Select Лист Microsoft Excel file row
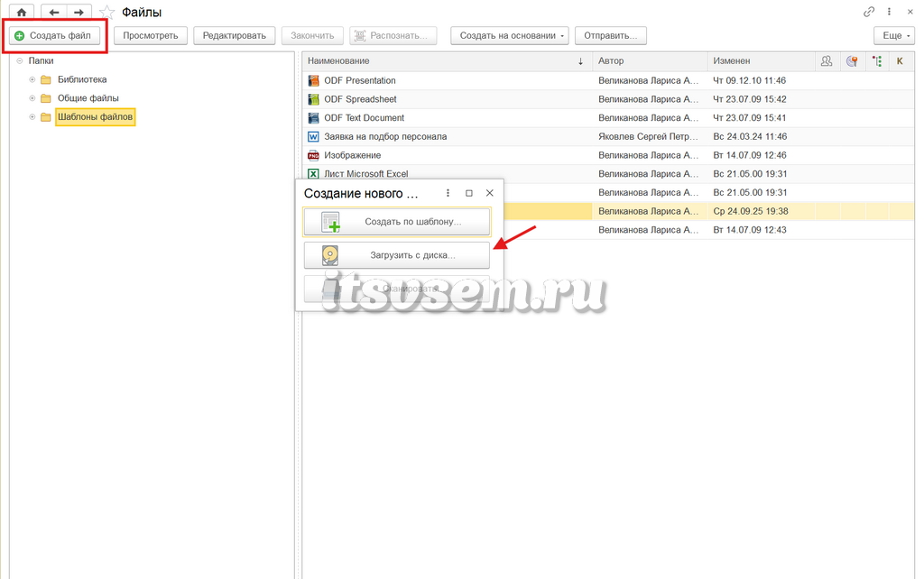924x579 pixels. (608, 174)
